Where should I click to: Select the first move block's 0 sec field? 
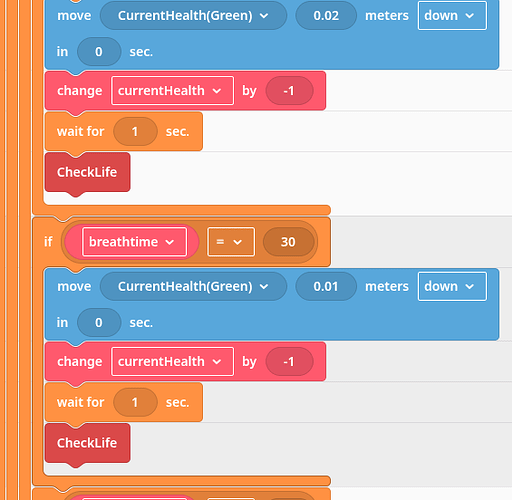(99, 52)
